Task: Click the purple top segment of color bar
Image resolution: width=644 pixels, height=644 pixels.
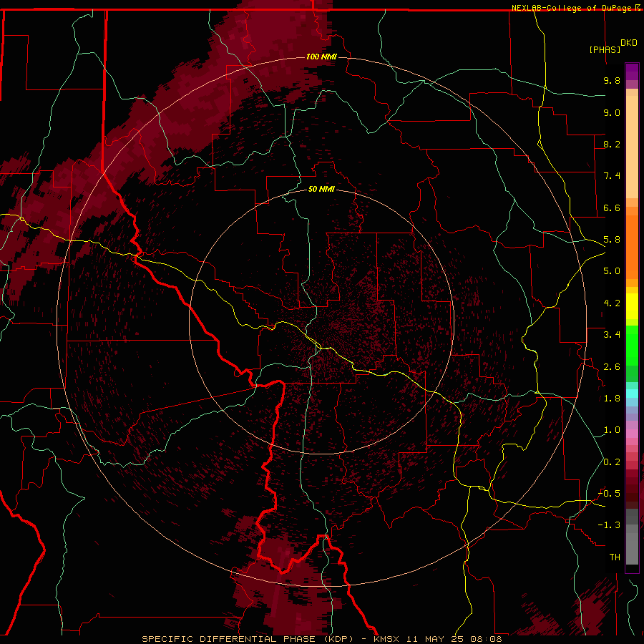Action: [632, 72]
